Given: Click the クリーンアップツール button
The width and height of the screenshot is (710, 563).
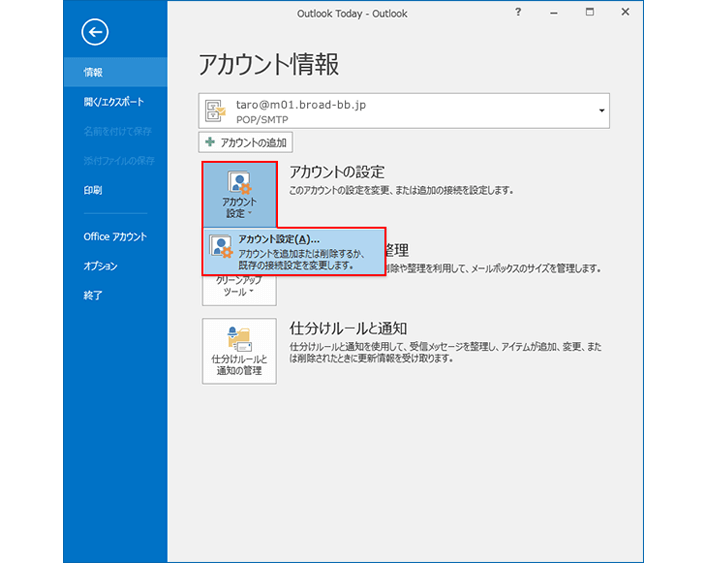Looking at the screenshot, I should click(239, 288).
